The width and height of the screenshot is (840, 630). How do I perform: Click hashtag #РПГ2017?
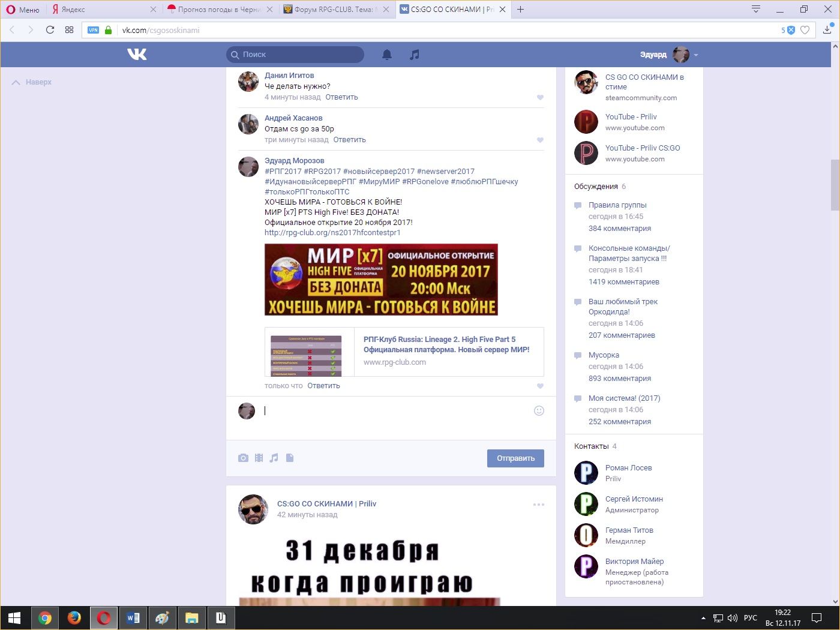(283, 172)
